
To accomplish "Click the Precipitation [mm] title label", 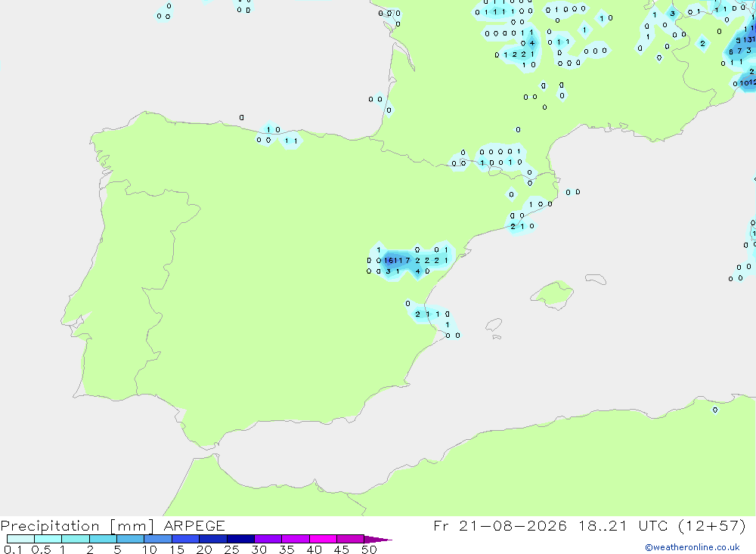I will click(x=78, y=525).
